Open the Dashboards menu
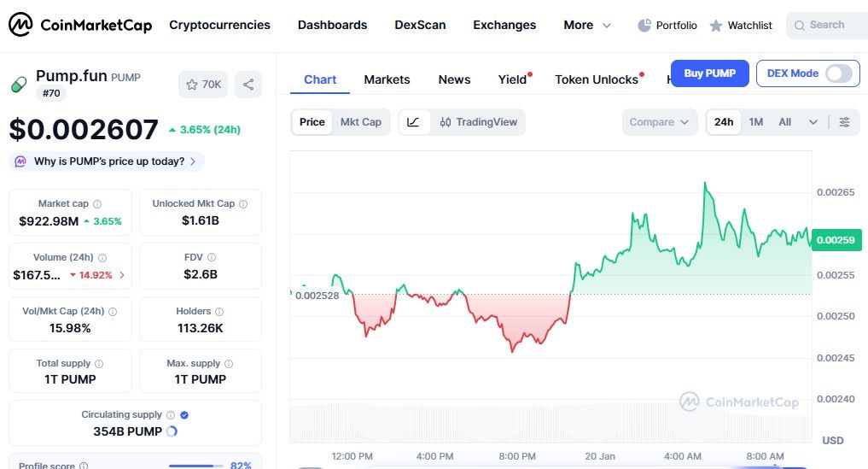The image size is (868, 469). tap(332, 25)
